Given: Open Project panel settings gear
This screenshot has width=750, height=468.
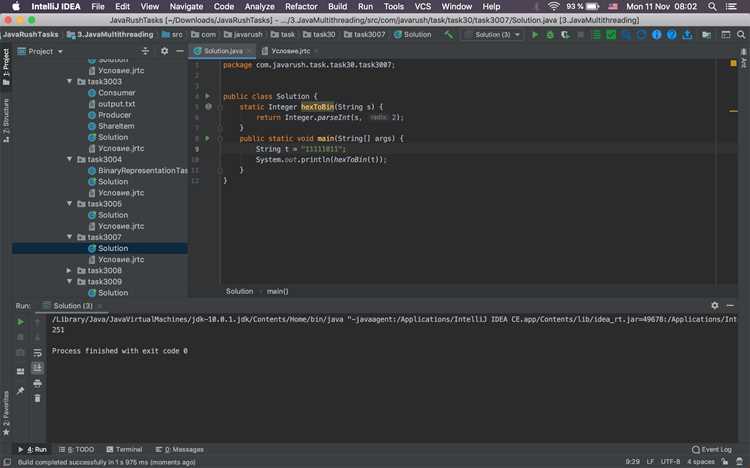Looking at the screenshot, I should coord(164,51).
